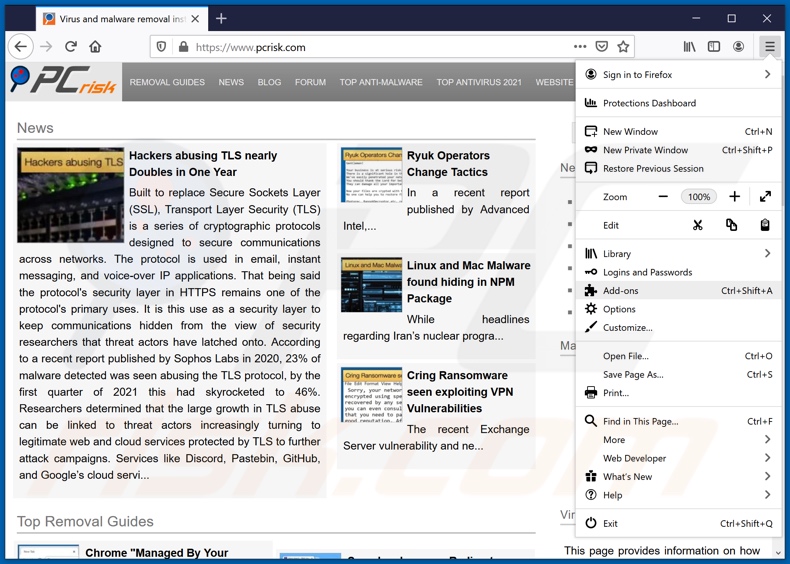Go to the Home page icon

(96, 47)
